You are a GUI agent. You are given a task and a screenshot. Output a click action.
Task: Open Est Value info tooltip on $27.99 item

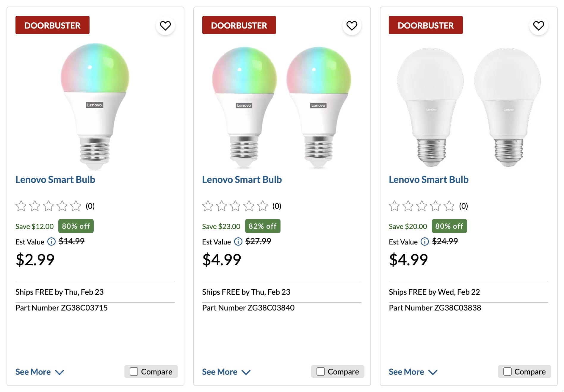(x=238, y=242)
